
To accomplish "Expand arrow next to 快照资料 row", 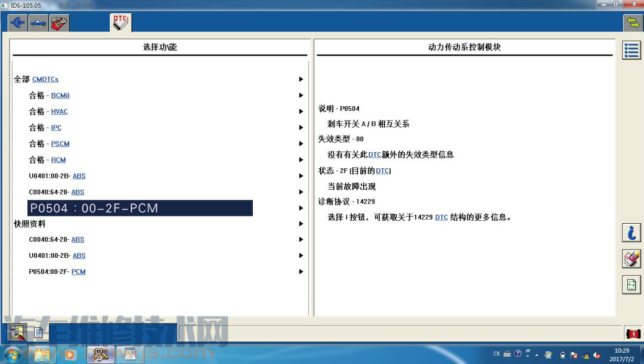I will (x=301, y=224).
